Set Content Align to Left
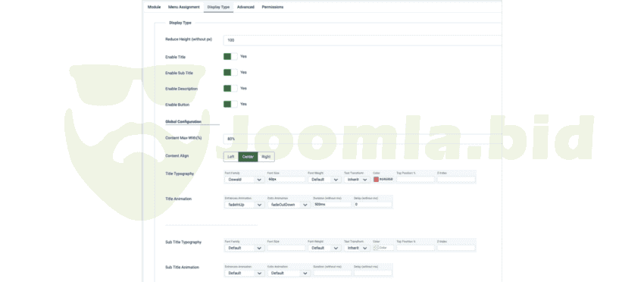This screenshot has height=282, width=644. click(x=231, y=157)
